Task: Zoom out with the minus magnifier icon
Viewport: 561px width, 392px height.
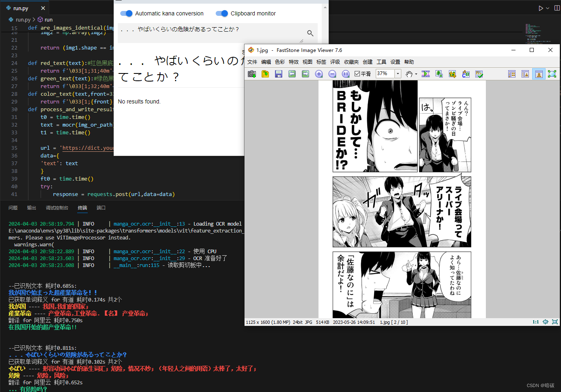Action: click(x=332, y=74)
